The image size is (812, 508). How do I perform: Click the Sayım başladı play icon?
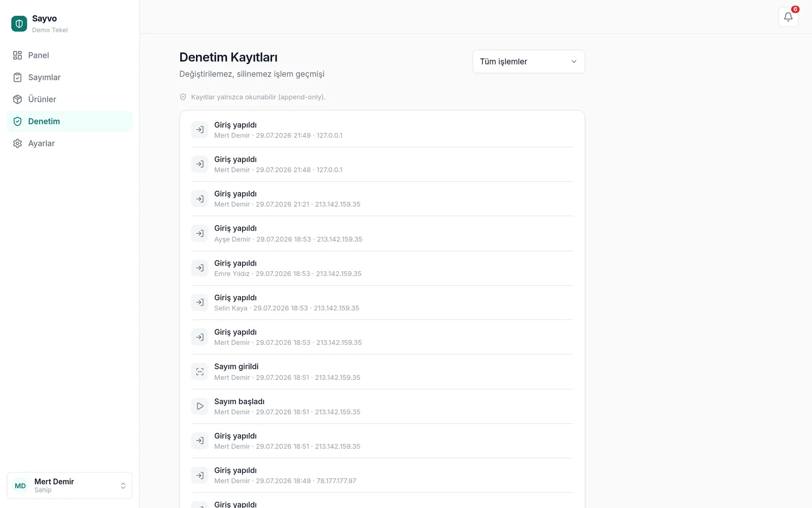pos(200,406)
